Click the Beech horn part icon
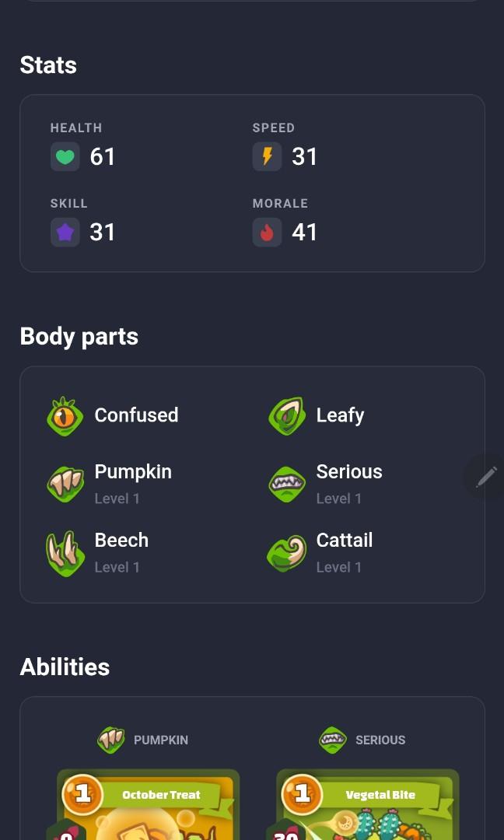The width and height of the screenshot is (504, 840). pos(65,553)
